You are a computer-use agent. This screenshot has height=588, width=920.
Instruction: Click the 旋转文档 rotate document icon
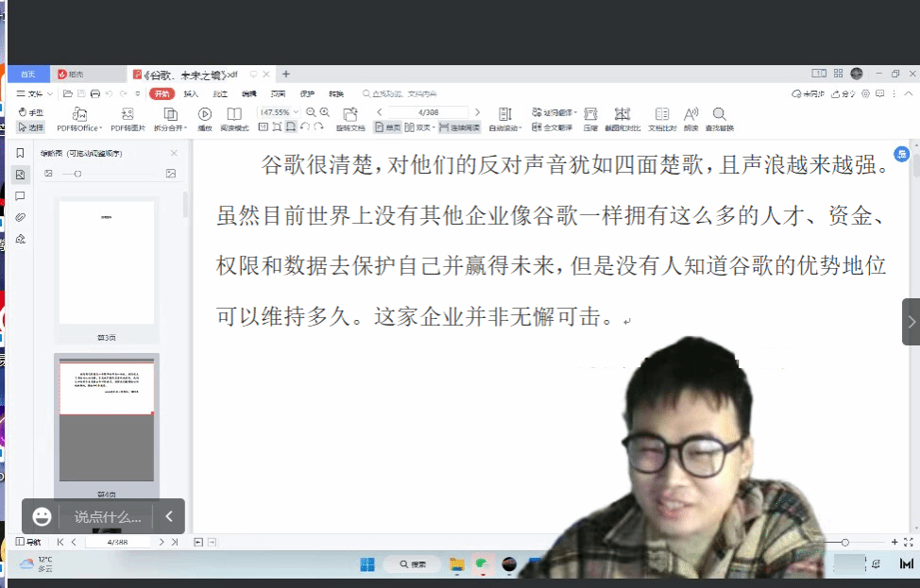(349, 113)
